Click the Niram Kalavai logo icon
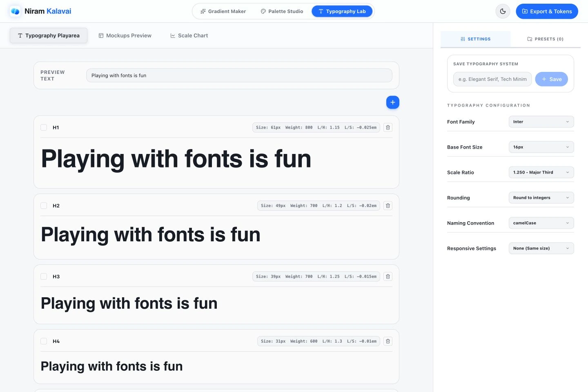 (16, 11)
